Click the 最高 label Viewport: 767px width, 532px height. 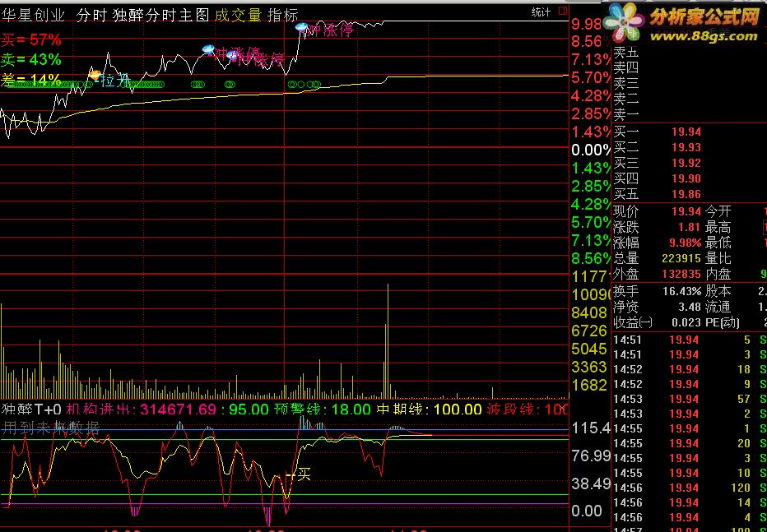click(x=718, y=227)
